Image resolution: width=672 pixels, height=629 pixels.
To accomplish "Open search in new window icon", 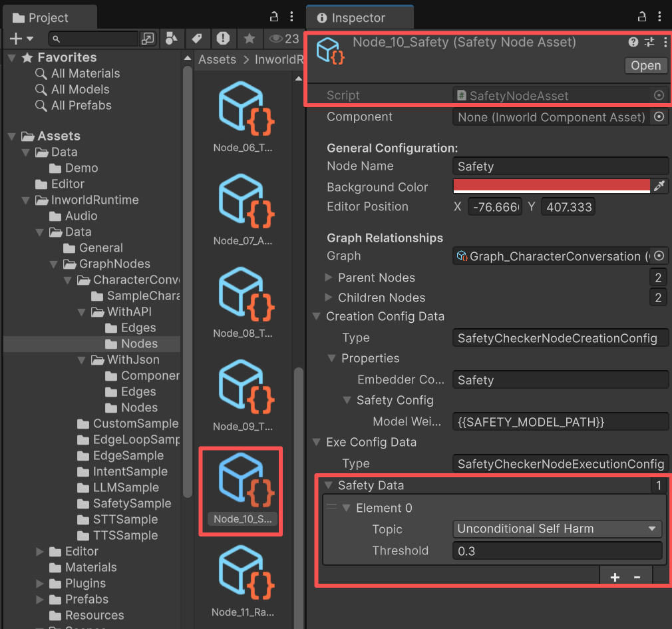I will tap(148, 39).
